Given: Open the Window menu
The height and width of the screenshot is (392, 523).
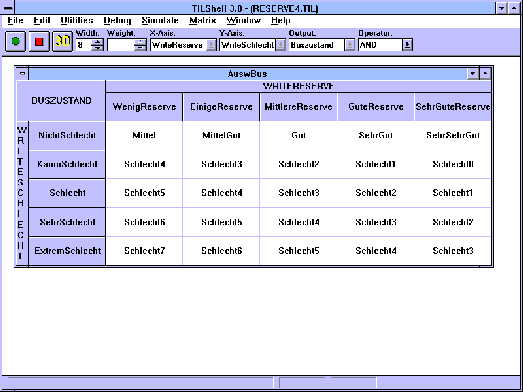Looking at the screenshot, I should tap(243, 21).
